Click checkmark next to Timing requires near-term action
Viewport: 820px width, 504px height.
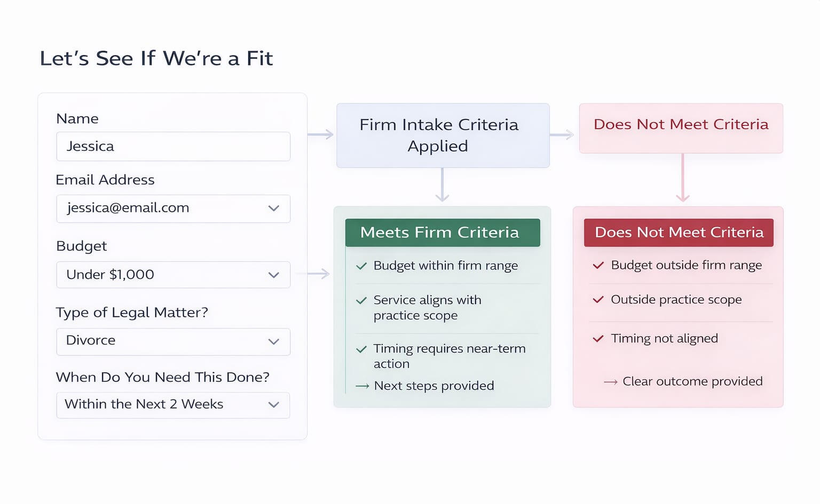click(361, 349)
